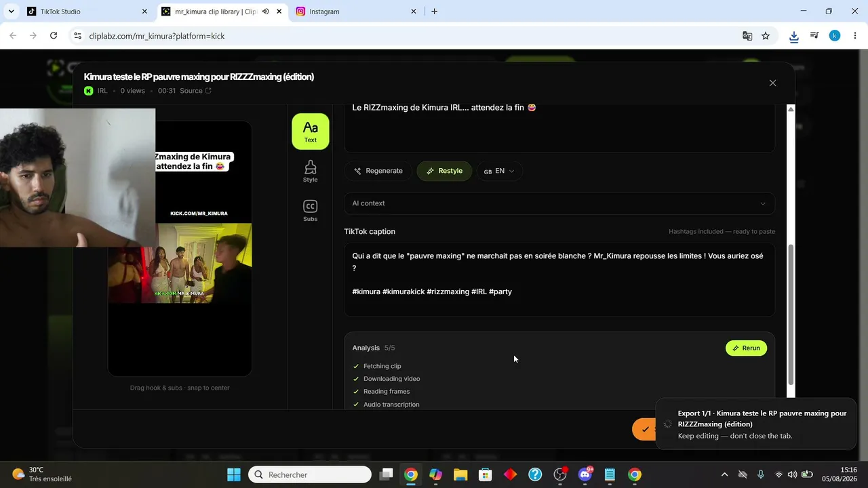Rerun the clip analysis
This screenshot has height=488, width=868.
pos(746,348)
